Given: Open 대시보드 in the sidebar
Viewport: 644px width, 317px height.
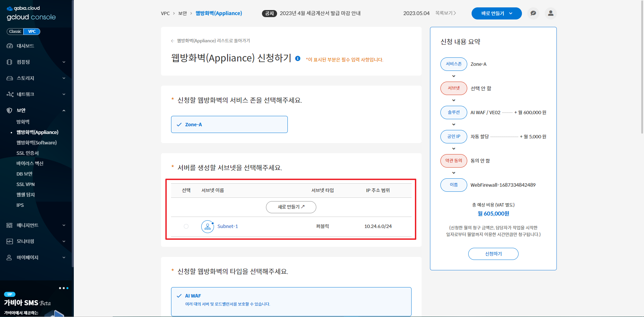Looking at the screenshot, I should click(x=25, y=46).
